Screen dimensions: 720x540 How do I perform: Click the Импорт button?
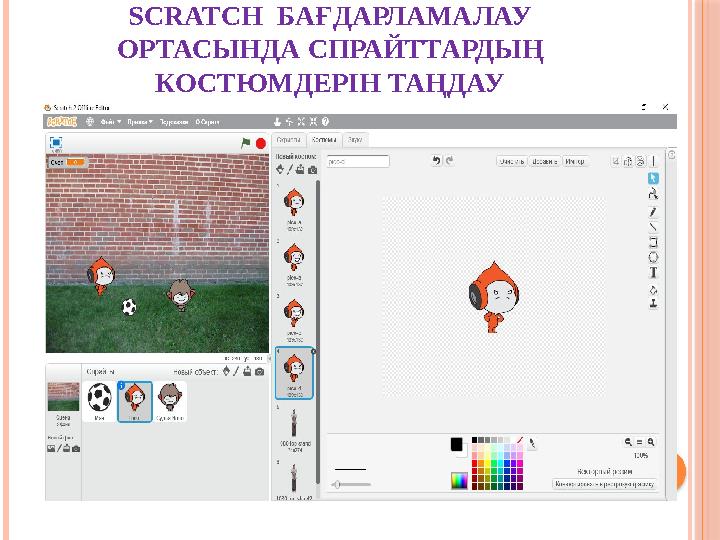(575, 162)
